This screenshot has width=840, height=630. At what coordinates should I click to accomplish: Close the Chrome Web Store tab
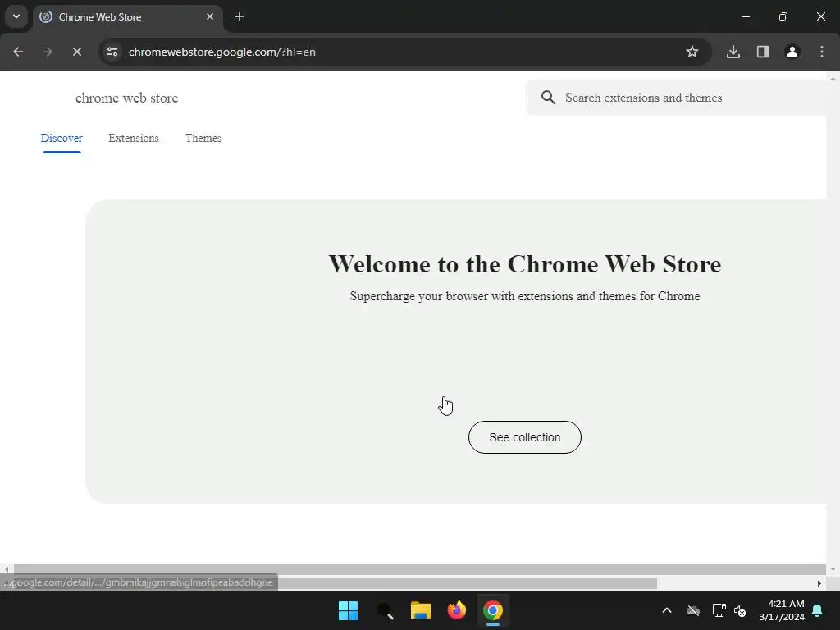coord(210,16)
